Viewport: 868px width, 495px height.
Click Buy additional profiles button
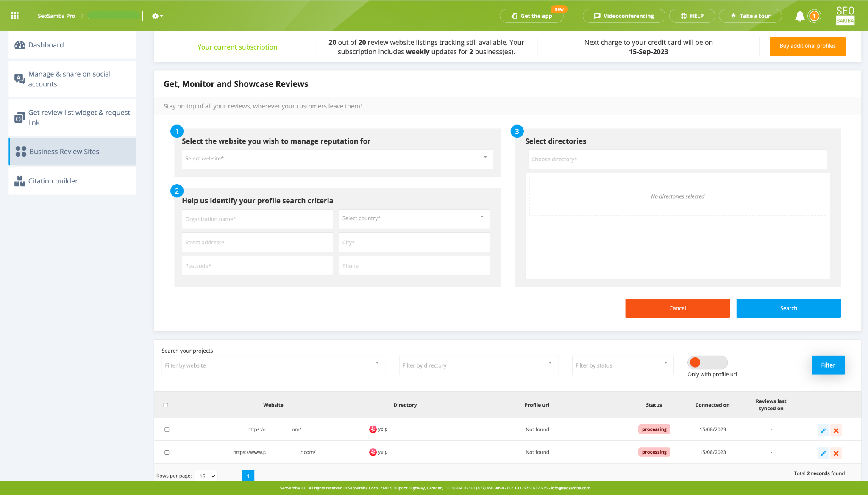pos(807,46)
